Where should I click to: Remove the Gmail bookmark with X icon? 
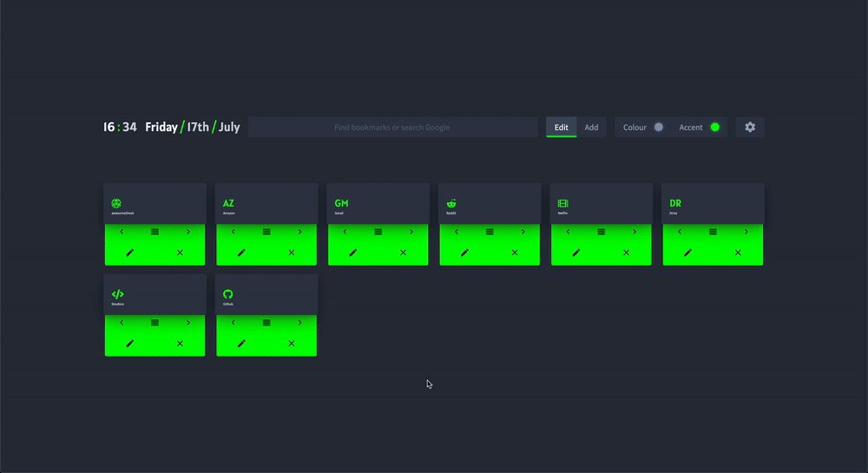pos(403,253)
